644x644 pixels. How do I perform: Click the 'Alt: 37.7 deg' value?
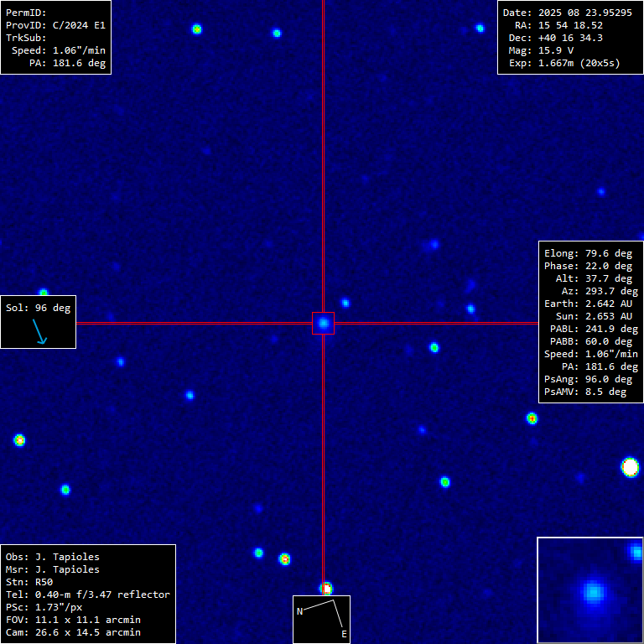(x=594, y=279)
